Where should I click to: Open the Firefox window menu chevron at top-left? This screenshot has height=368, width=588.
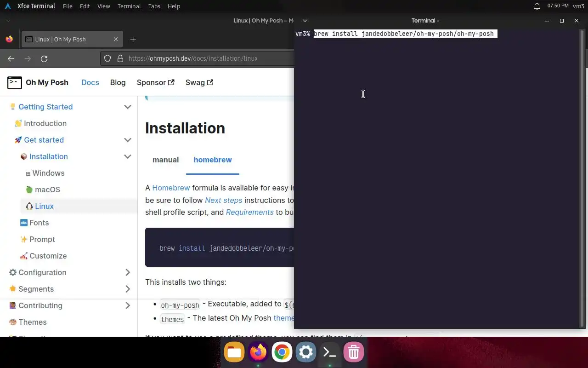coord(8,21)
